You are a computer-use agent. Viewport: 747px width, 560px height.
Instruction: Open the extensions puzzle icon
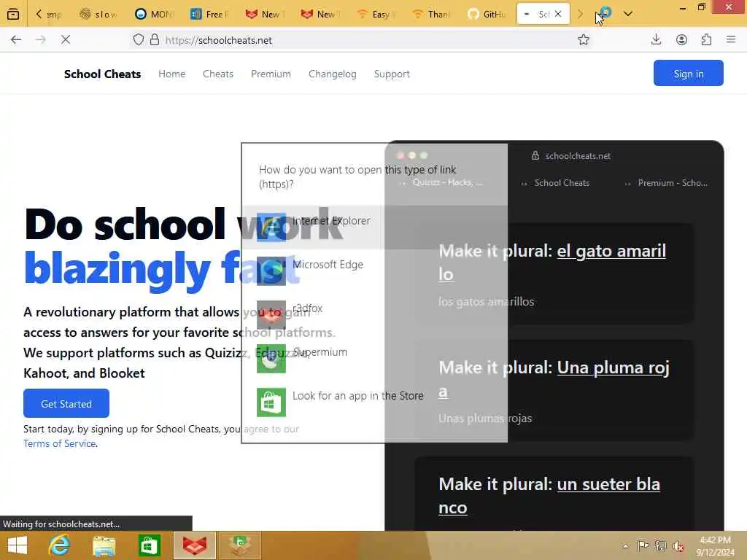pyautogui.click(x=706, y=40)
